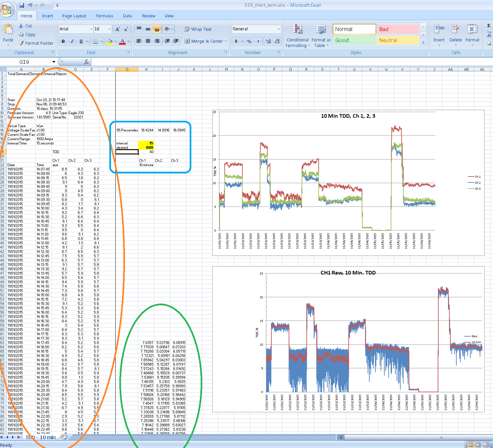This screenshot has height=448, width=493.
Task: Click the Format Painter icon
Action: 21,43
